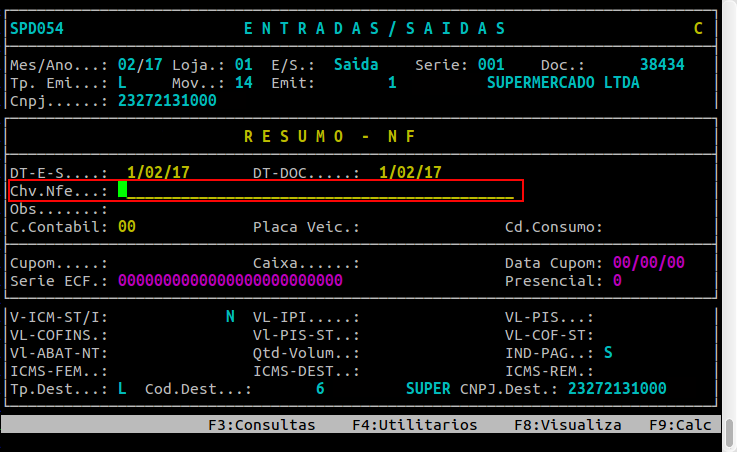Screen dimensions: 737x452
Task: Click the DT-E-S date value 1/02/17
Action: (158, 172)
